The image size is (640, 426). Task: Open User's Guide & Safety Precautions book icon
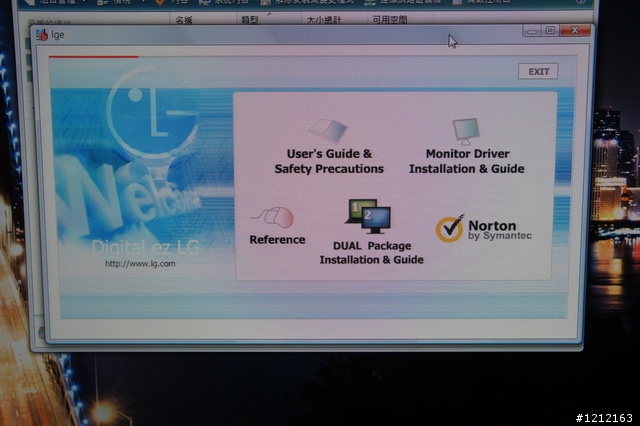click(x=327, y=130)
